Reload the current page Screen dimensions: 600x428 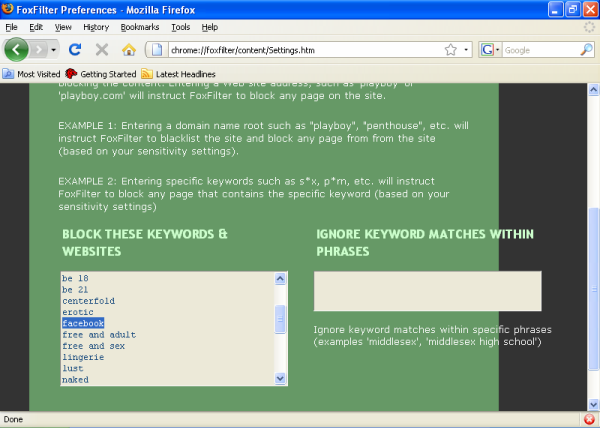[x=75, y=50]
